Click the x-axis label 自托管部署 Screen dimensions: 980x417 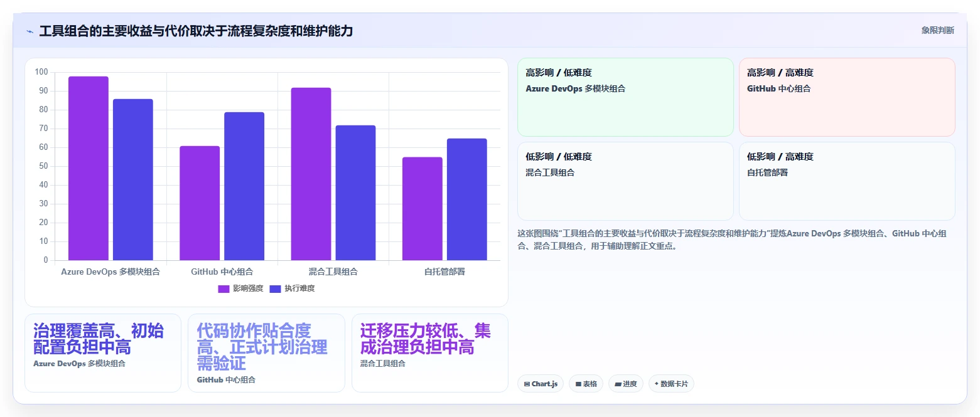(444, 272)
